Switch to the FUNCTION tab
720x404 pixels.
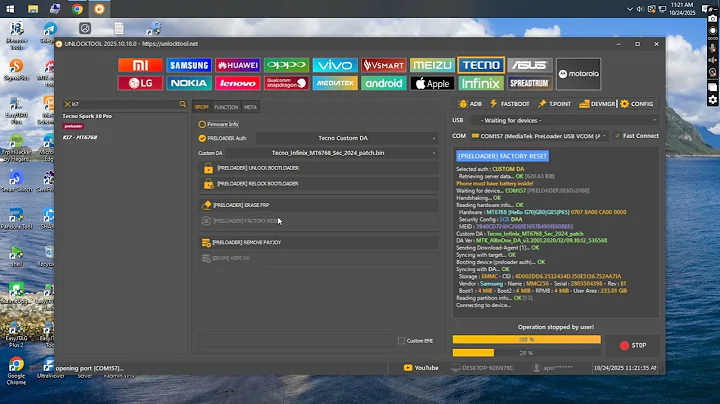(226, 107)
